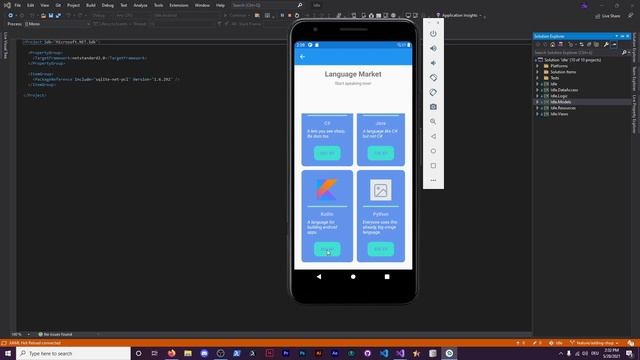This screenshot has height=360, width=640.
Task: Expand the Idle.Logic project
Action: (x=538, y=96)
